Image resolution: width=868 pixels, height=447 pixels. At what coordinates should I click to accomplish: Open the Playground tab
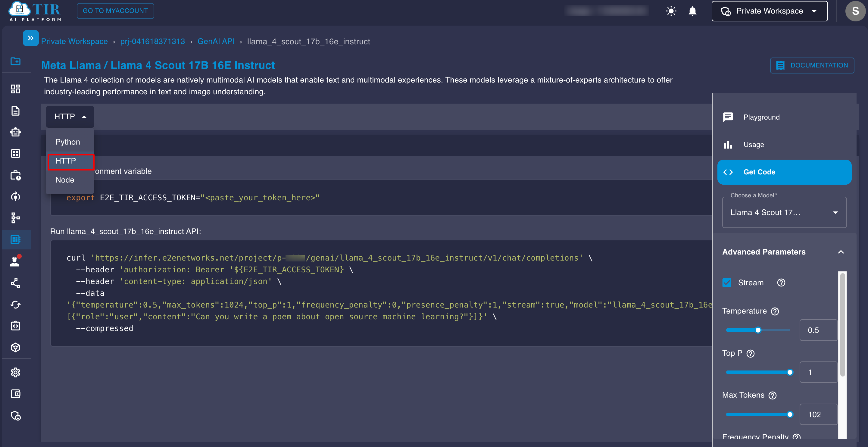[784, 117]
